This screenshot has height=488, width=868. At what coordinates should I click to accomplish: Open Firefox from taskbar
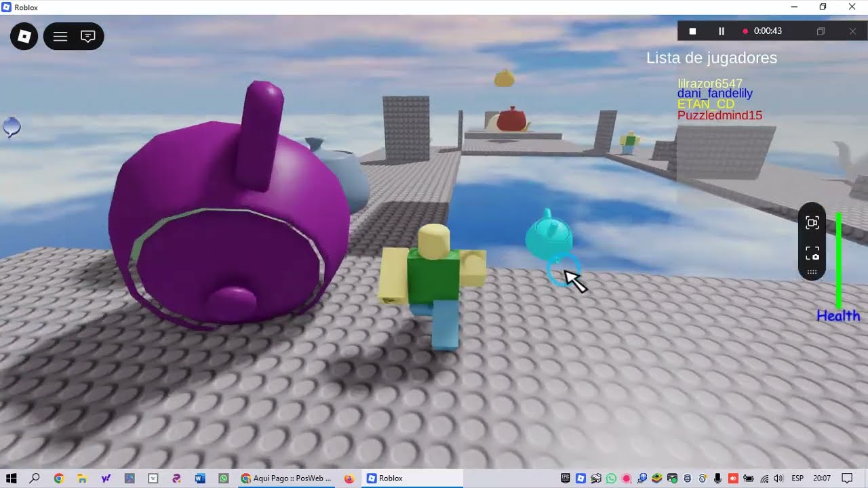coord(349,479)
